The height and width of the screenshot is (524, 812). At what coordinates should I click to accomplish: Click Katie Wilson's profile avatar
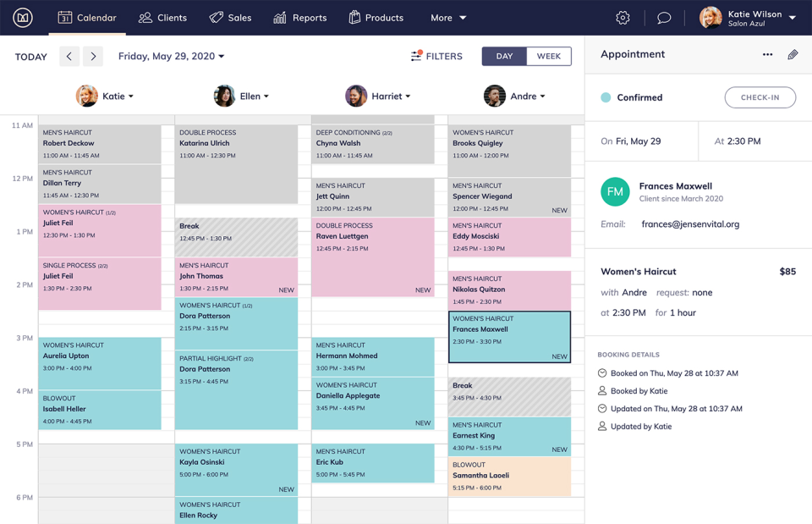[710, 18]
